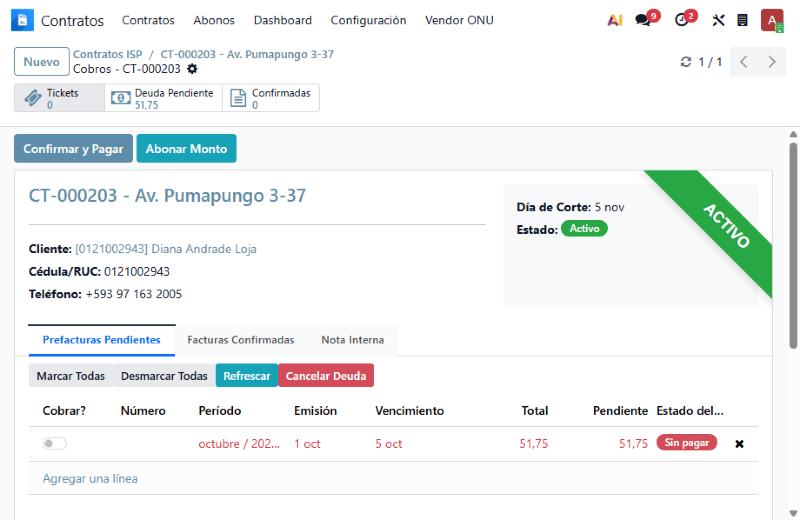Image resolution: width=800 pixels, height=520 pixels.
Task: Click the red Cancelar Deuda button
Action: click(326, 376)
